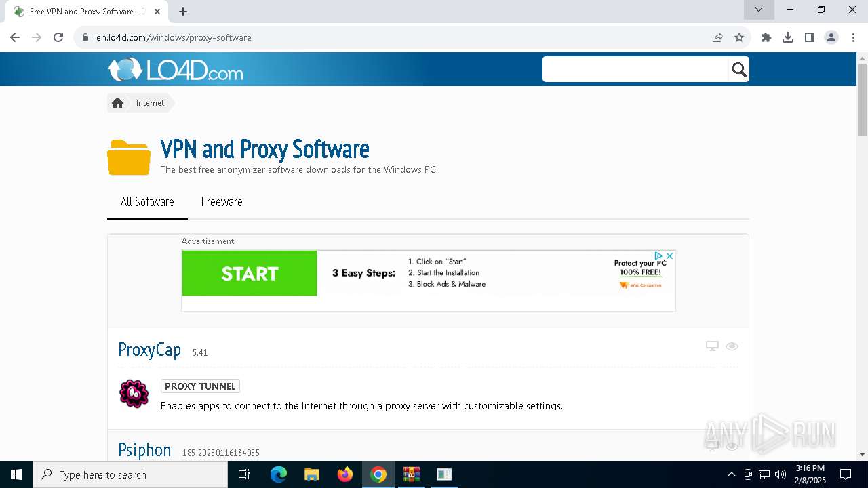868x488 pixels.
Task: Click the Protect your PC ad text
Action: click(640, 268)
